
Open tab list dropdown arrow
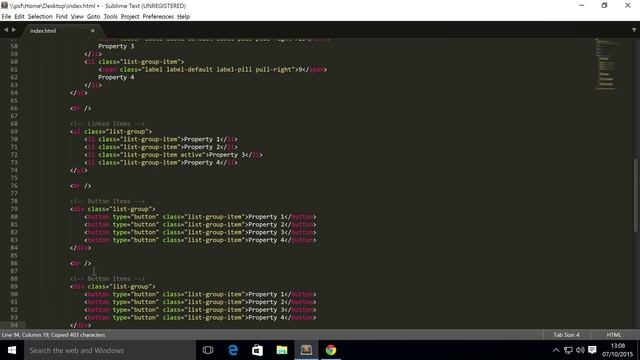coord(634,30)
